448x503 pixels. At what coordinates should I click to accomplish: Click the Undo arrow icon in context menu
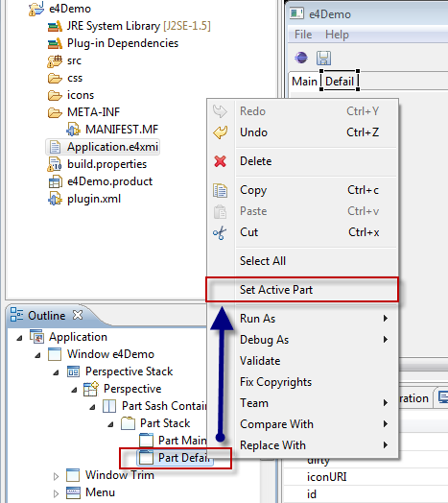point(221,132)
